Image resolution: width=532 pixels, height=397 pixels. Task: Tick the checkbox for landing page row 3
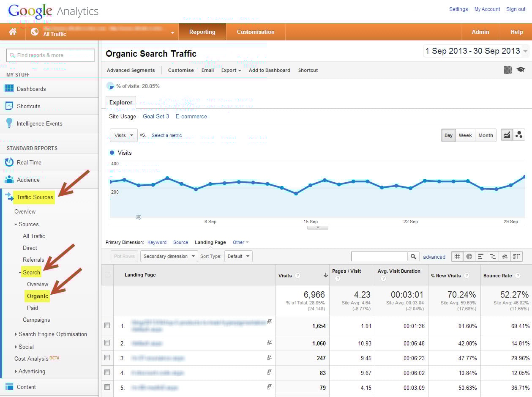click(x=107, y=358)
